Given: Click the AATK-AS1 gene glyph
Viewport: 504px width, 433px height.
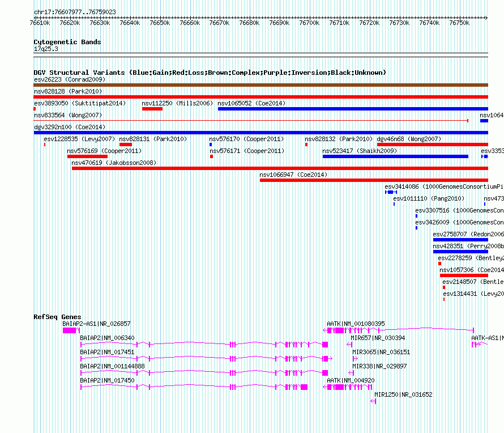Looking at the screenshot, I should [480, 345].
